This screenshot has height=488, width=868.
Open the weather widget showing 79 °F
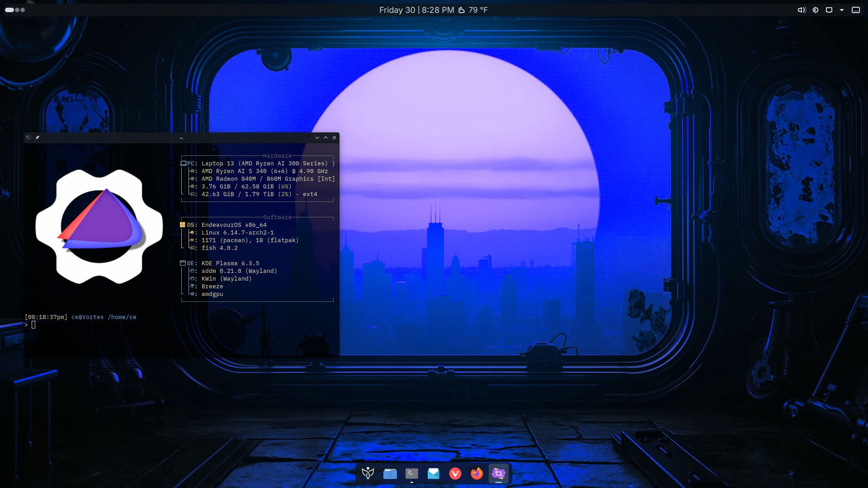(x=473, y=10)
